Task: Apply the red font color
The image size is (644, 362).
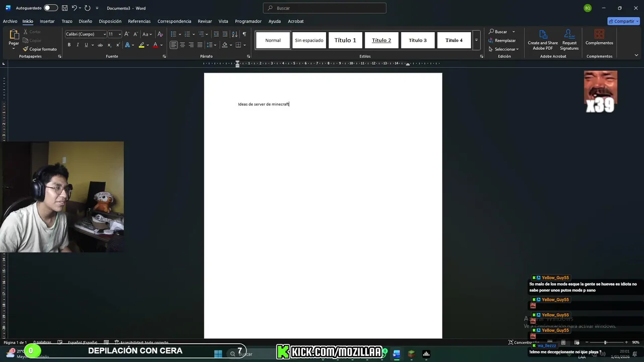Action: point(155,45)
